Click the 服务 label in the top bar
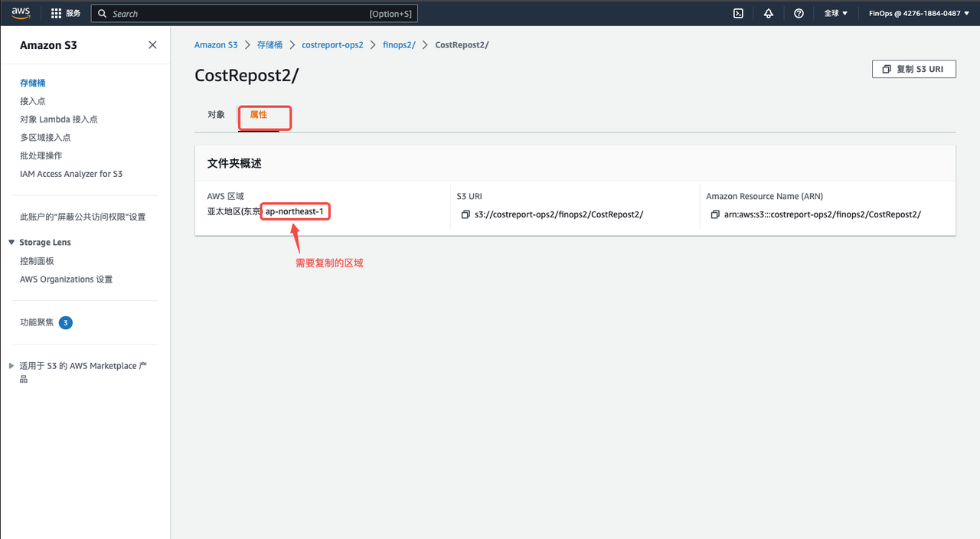Viewport: 980px width, 539px height. click(x=73, y=14)
